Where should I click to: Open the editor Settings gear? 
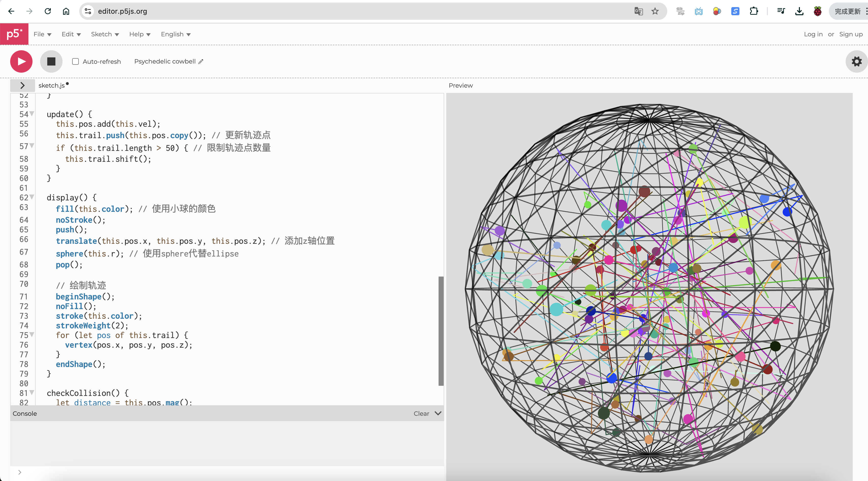click(856, 61)
